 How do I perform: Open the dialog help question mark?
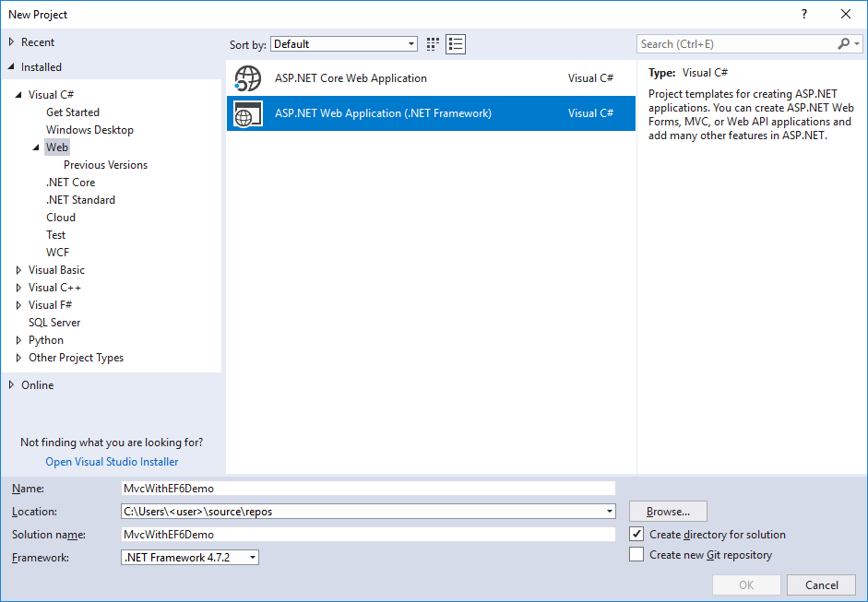[804, 15]
